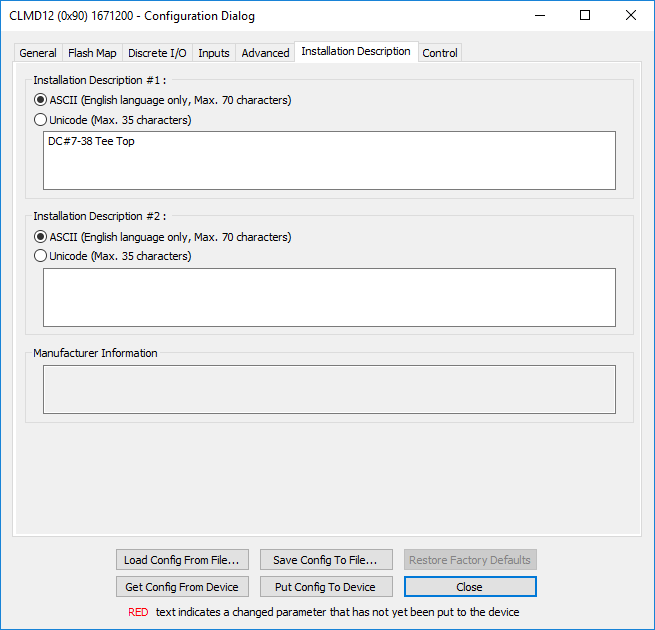
Task: Minimize the Configuration Dialog window
Action: point(540,15)
